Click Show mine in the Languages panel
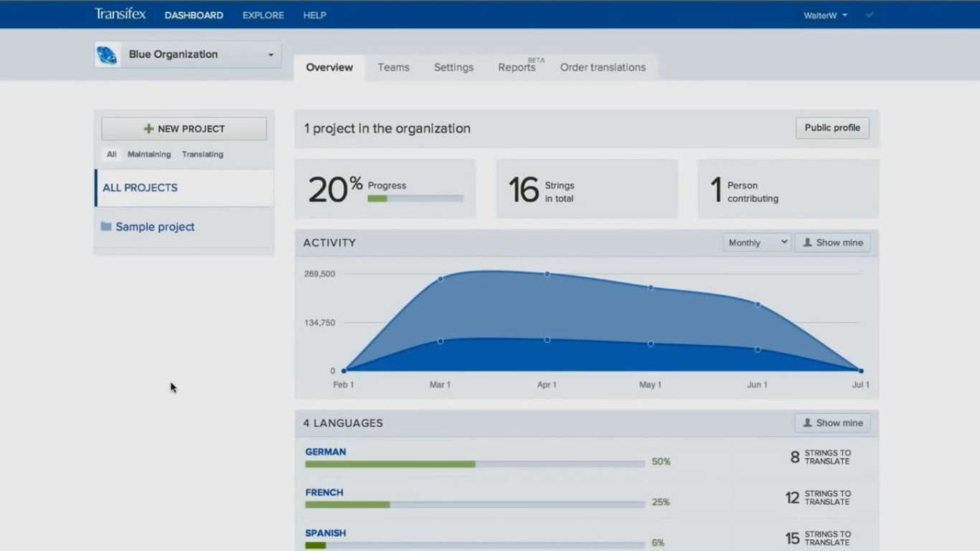Screen dimensions: 980x551 point(832,423)
